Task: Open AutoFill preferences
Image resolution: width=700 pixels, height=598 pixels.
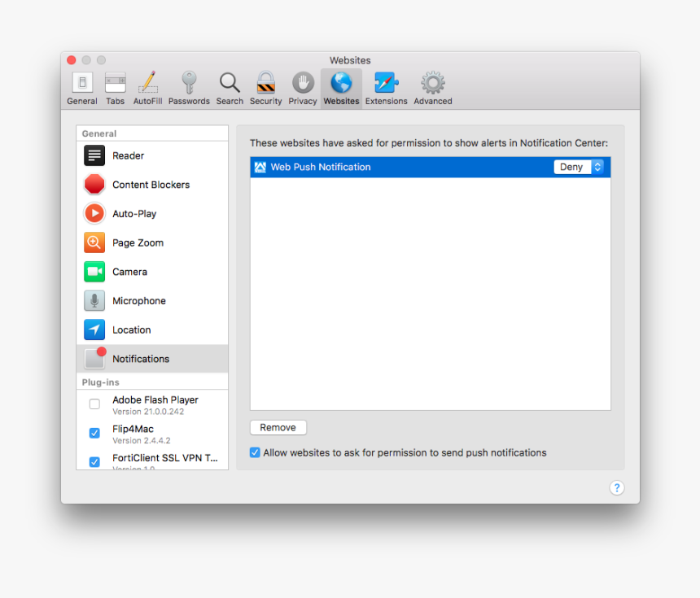Action: point(147,85)
